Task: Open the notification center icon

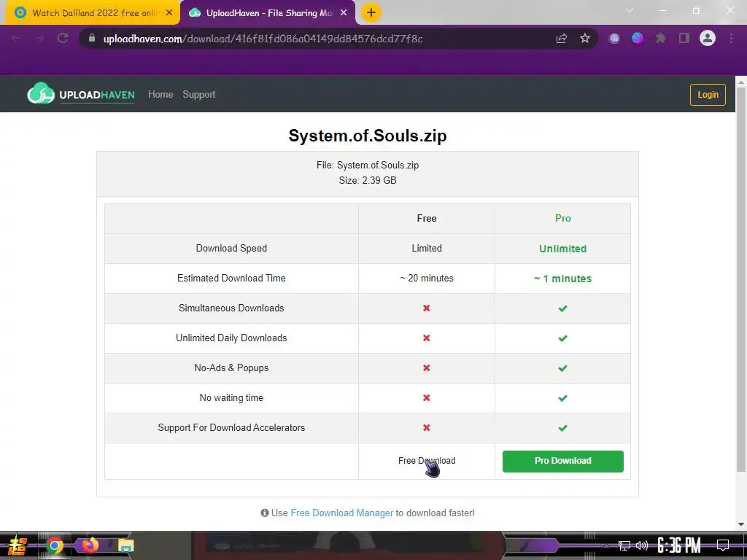Action: coord(723,545)
